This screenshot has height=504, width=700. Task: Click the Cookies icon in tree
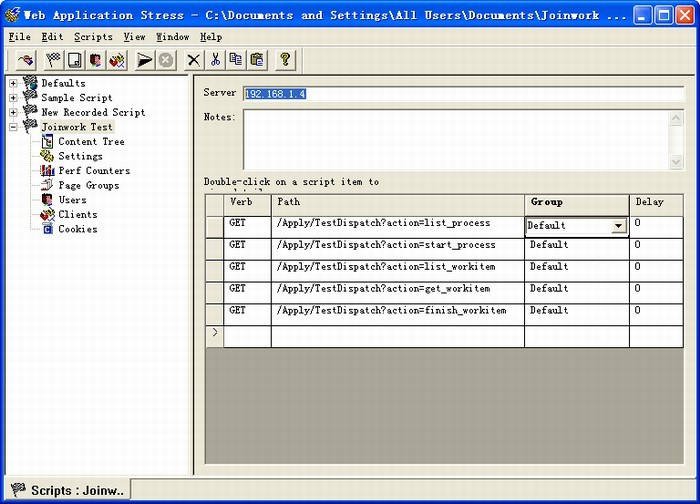coord(47,229)
